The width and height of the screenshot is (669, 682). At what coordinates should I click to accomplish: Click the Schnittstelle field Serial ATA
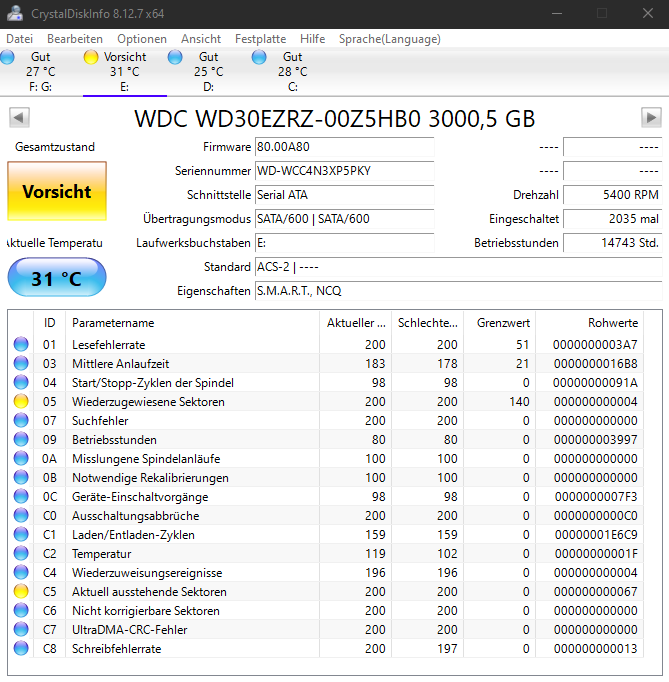pyautogui.click(x=345, y=195)
